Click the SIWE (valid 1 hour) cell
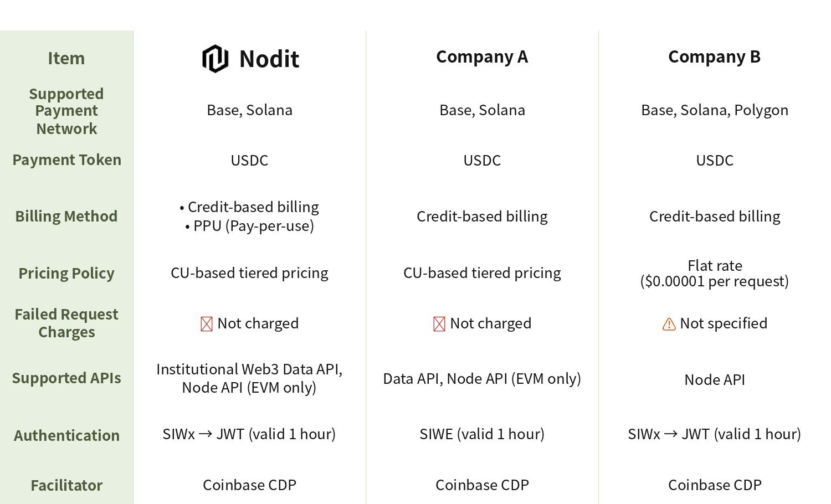831x504 pixels. point(482,434)
